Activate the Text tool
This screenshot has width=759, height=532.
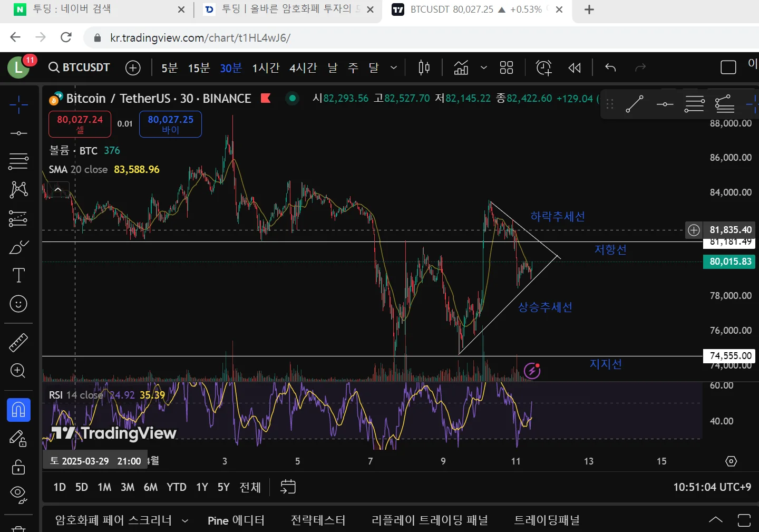pos(18,275)
